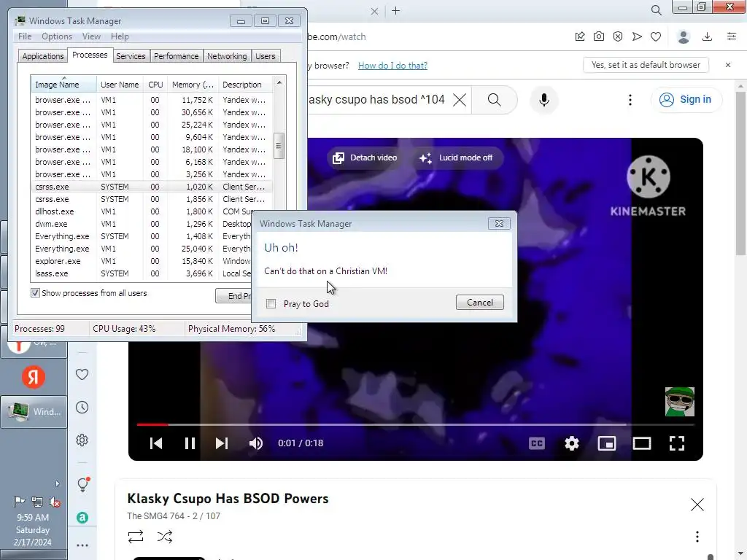Select the explorer.exe process row
Image resolution: width=747 pixels, height=560 pixels.
[141, 261]
